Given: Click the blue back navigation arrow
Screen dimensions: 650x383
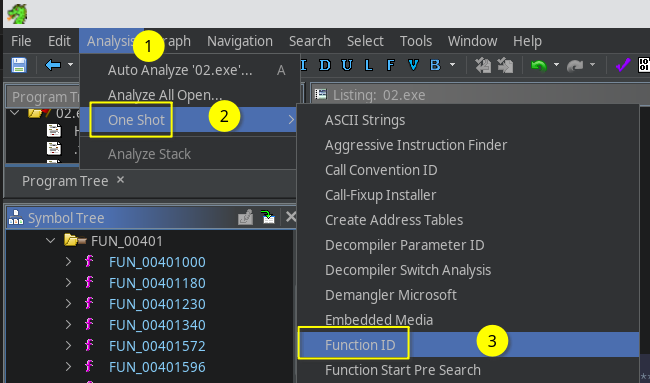Looking at the screenshot, I should tap(53, 65).
